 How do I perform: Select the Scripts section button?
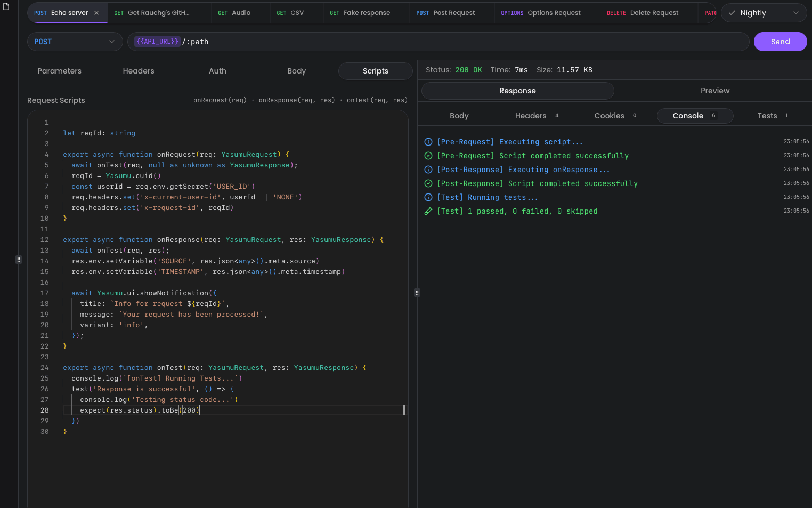click(375, 70)
